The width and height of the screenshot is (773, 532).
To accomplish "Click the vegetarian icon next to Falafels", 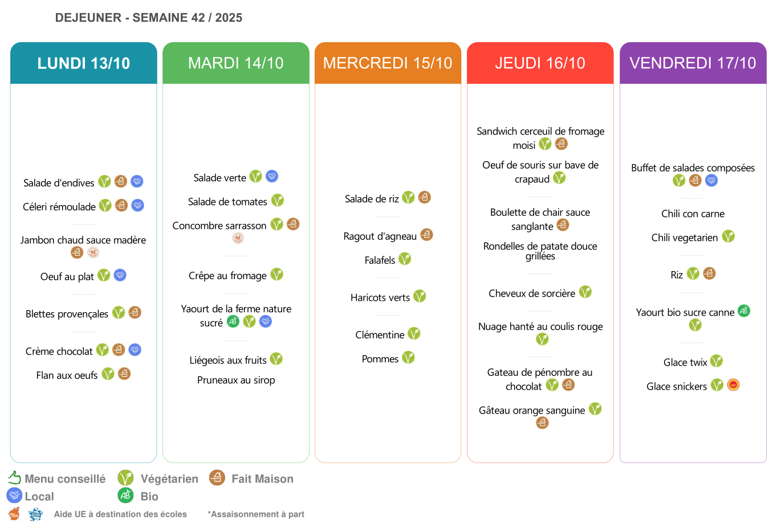I will [405, 259].
